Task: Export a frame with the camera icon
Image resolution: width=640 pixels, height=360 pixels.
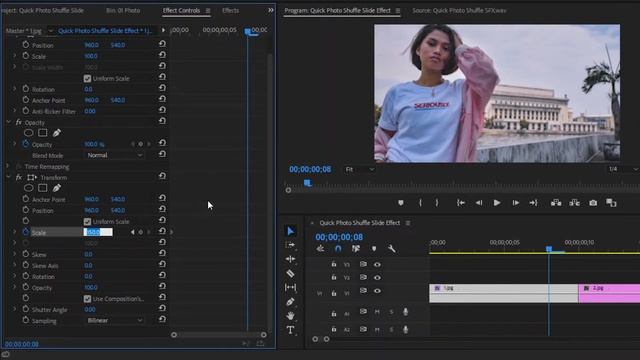Action: click(593, 202)
